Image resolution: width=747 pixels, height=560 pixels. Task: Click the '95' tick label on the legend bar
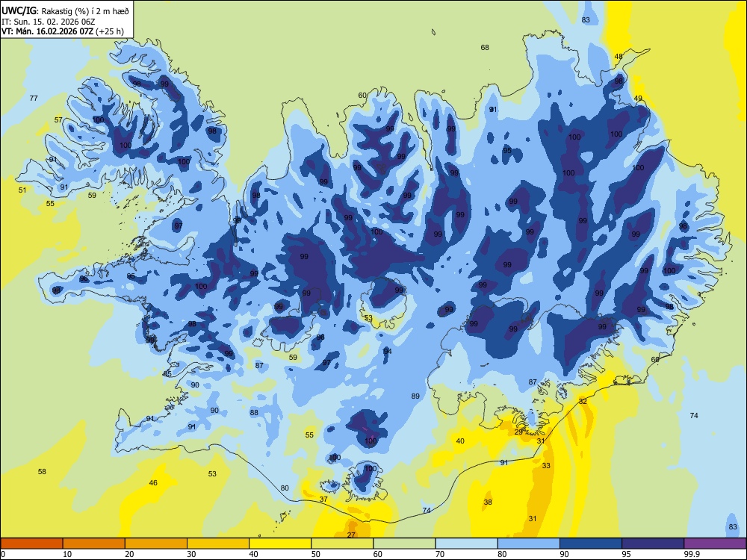(x=626, y=554)
